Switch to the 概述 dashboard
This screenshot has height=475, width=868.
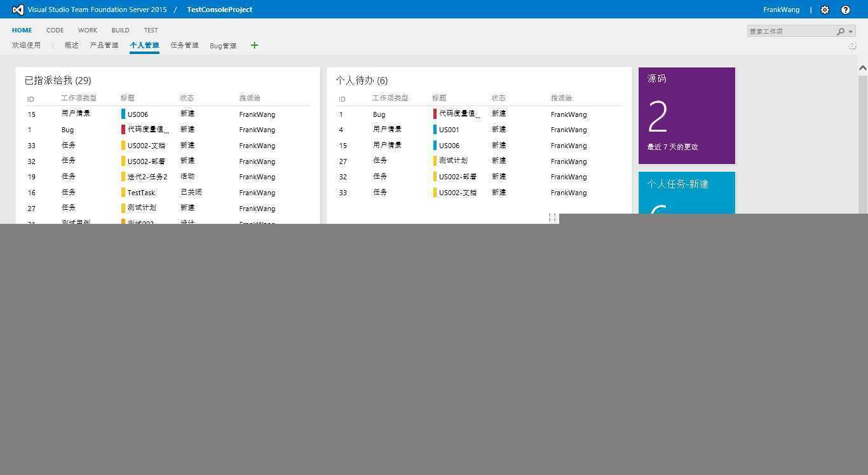71,45
